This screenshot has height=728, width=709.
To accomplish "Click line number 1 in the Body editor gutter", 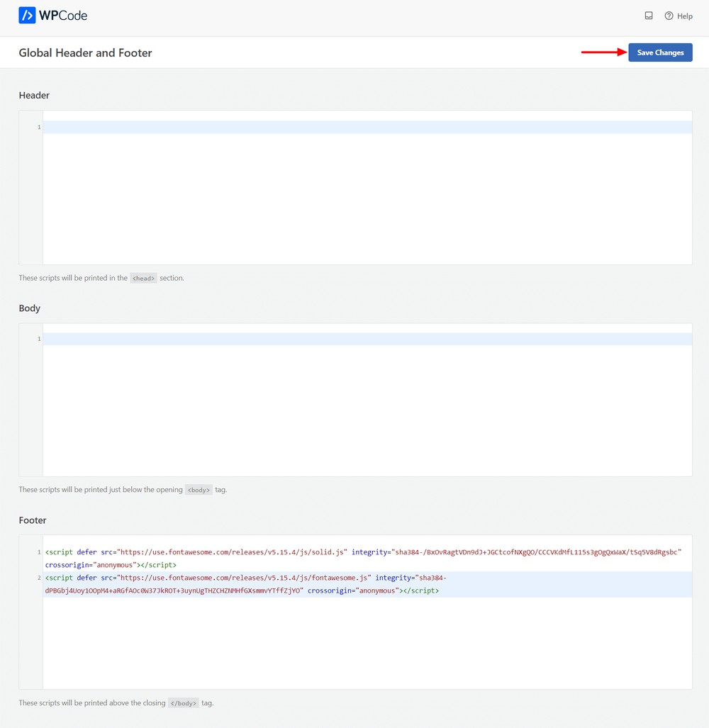I will [x=39, y=339].
